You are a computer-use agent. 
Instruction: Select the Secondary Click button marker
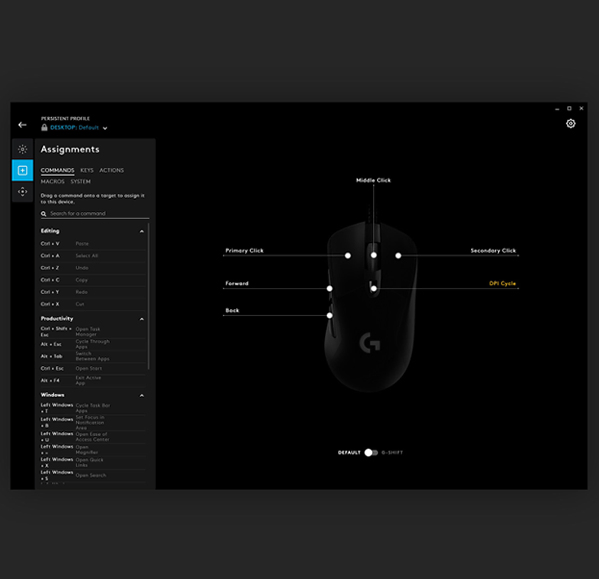coord(398,256)
